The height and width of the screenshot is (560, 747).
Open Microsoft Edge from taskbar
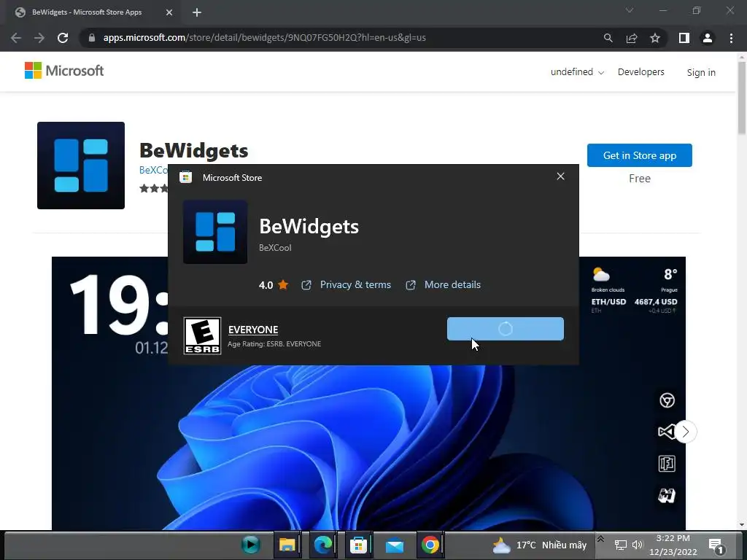322,545
